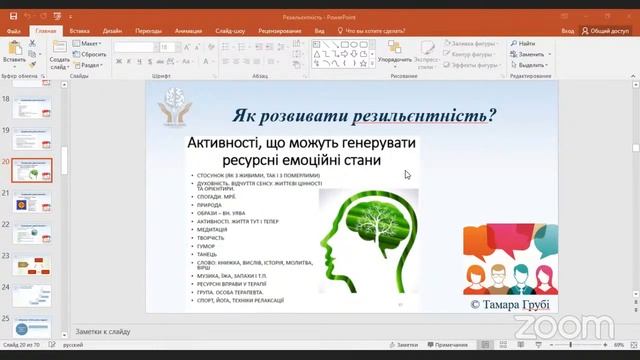Expand the shapes gallery more arrow
The width and height of the screenshot is (640, 360).
pos(372,64)
